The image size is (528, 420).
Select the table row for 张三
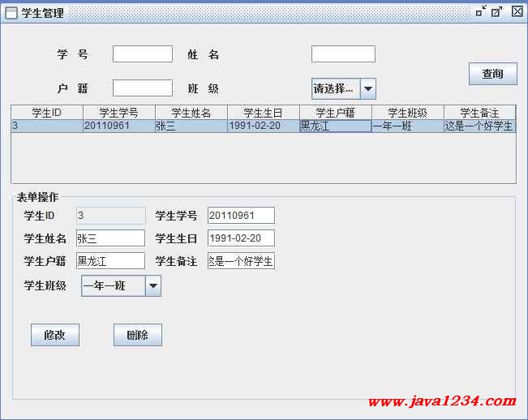point(191,126)
